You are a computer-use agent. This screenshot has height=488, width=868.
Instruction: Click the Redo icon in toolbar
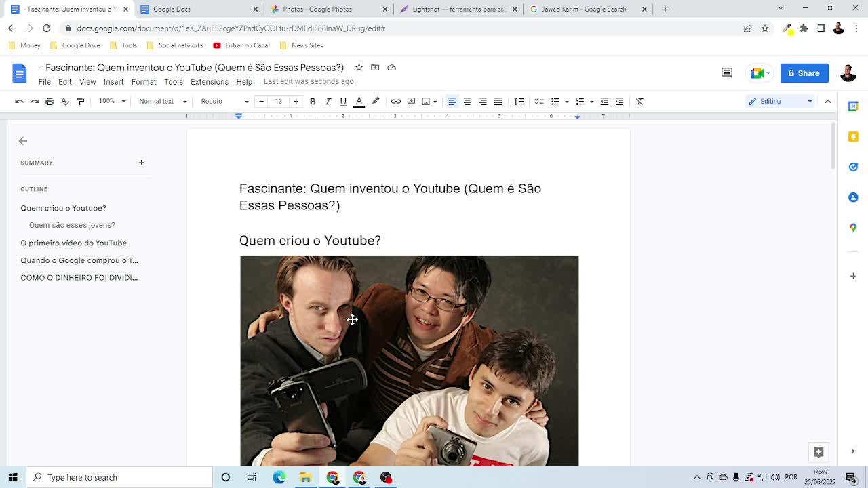tap(35, 101)
